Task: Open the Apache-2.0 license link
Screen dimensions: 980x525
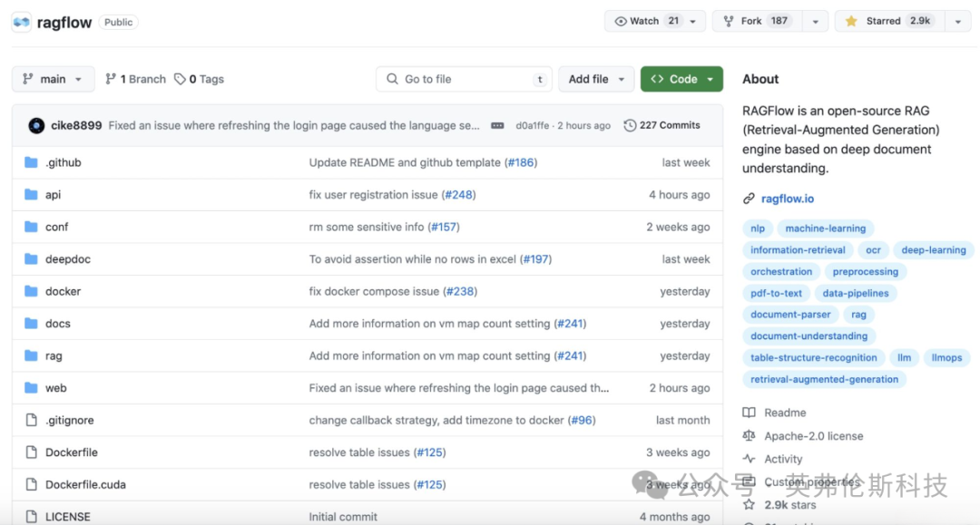Action: [813, 436]
